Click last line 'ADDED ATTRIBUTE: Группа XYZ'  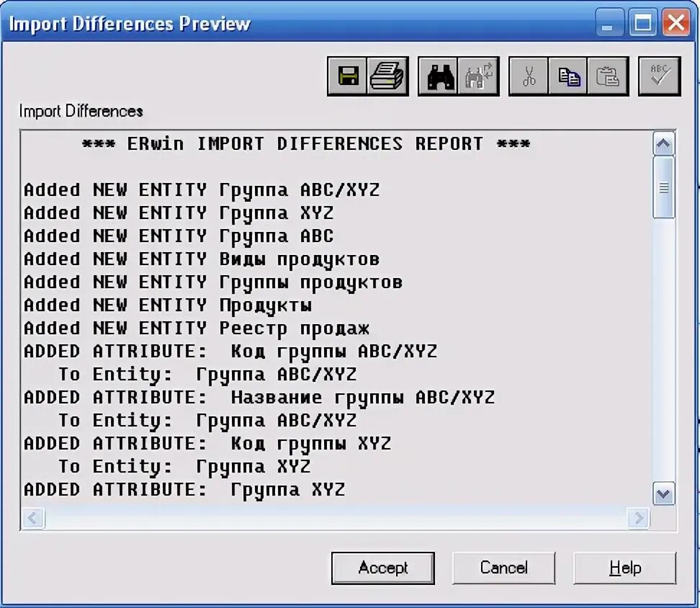point(184,490)
